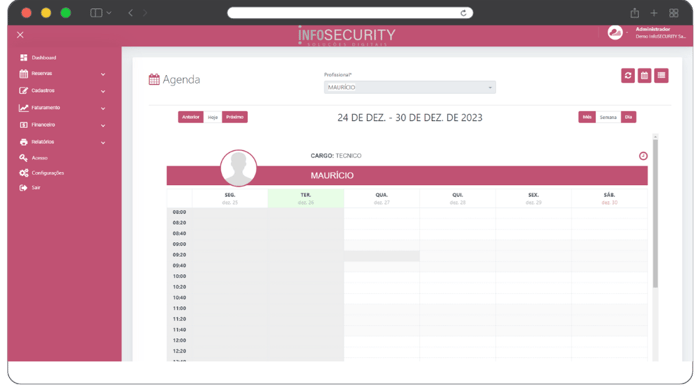Click the Sair logout icon
Viewport: 699px width, 389px height.
[24, 188]
